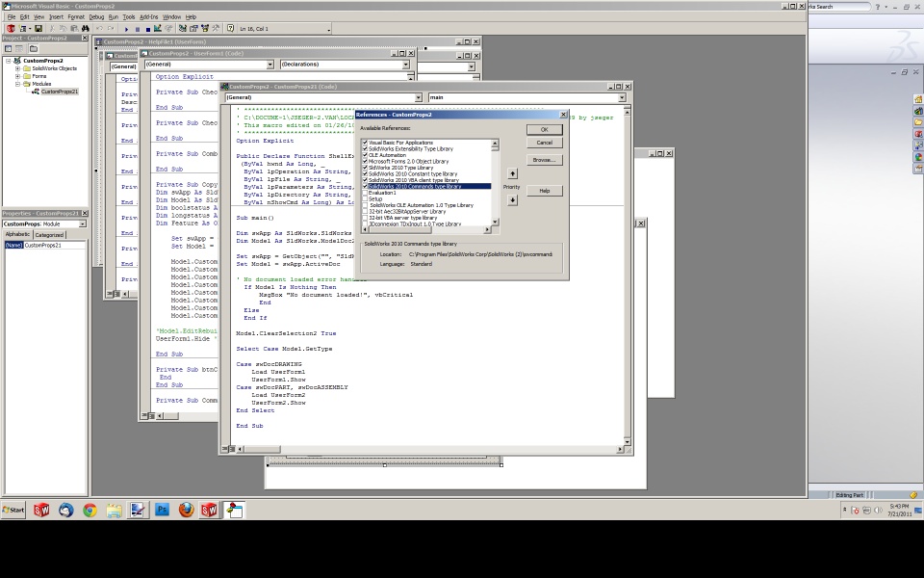The image size is (924, 578).
Task: Click the View SolidWorks icon in toolbar
Action: tap(11, 28)
